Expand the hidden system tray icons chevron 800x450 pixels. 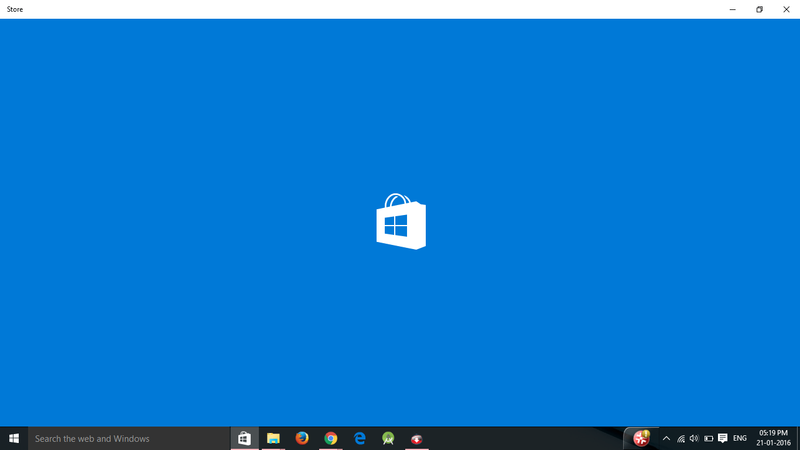pos(666,438)
